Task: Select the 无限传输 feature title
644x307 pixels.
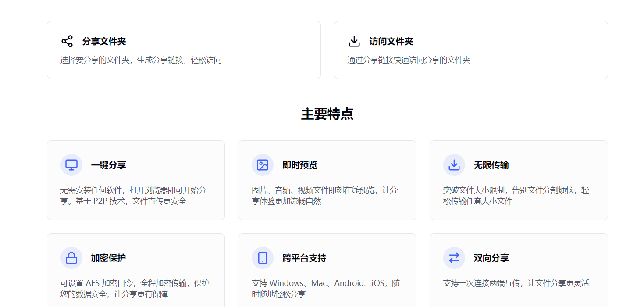Action: 491,165
